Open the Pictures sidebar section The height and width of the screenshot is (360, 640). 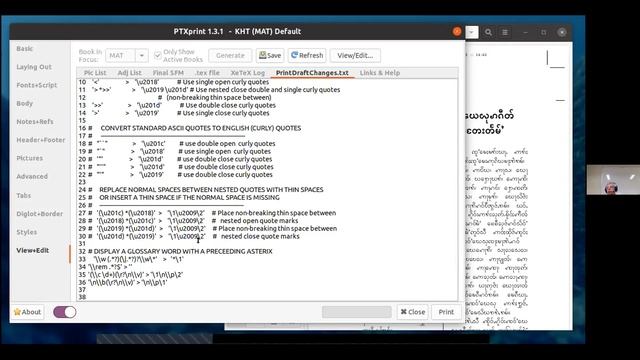pyautogui.click(x=29, y=158)
